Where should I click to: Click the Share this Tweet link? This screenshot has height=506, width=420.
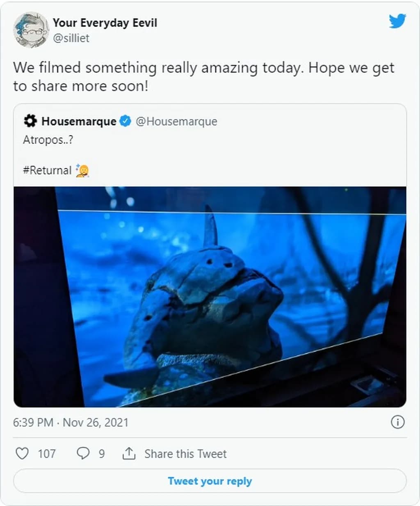point(185,454)
